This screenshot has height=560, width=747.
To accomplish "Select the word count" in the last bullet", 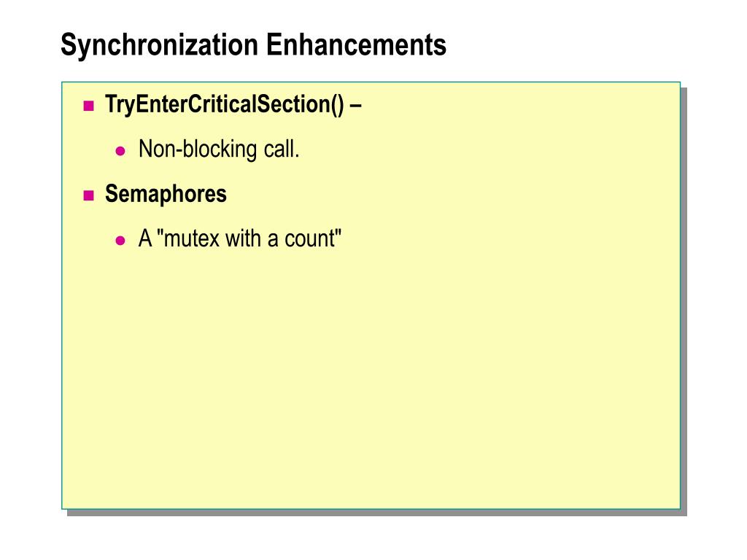I will (313, 238).
